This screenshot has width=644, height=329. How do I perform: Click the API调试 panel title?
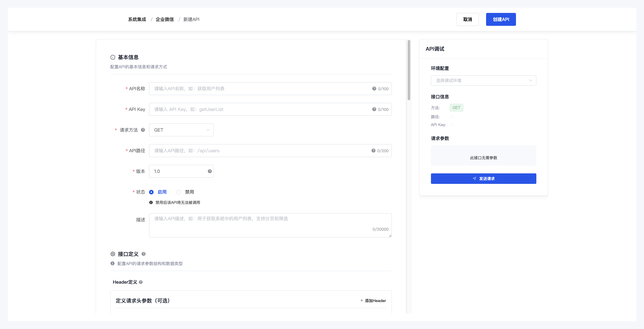tap(435, 49)
